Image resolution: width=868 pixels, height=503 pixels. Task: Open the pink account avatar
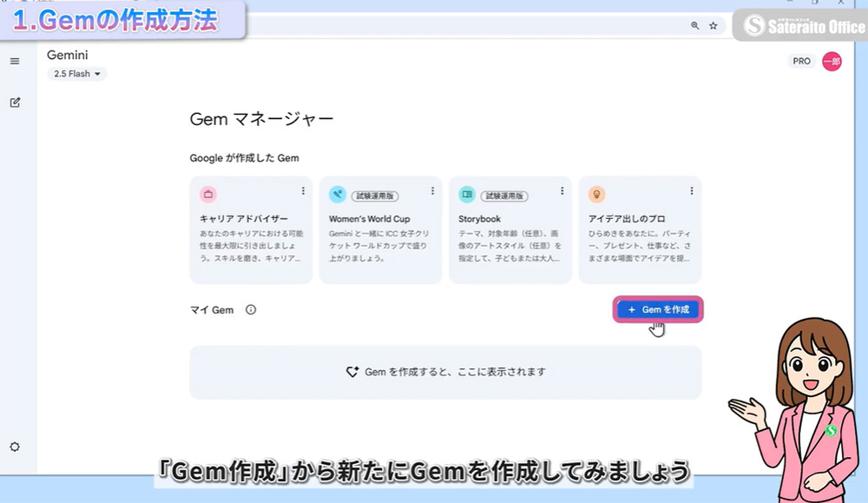(x=832, y=61)
